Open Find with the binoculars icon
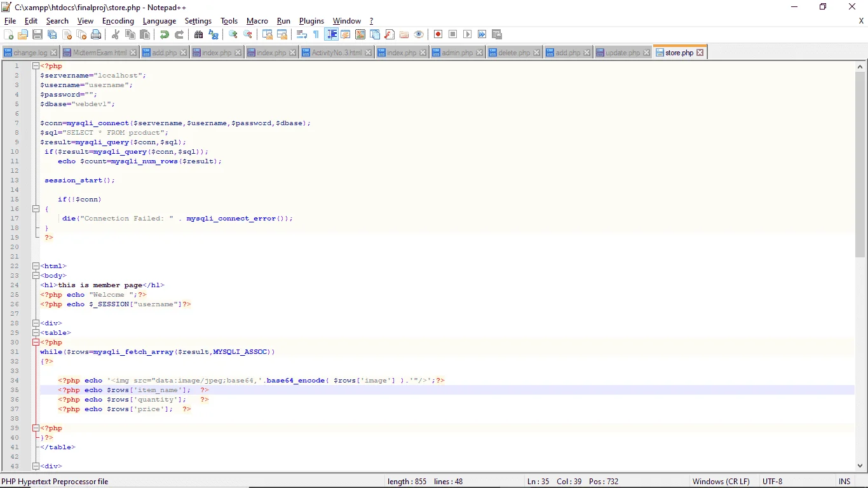Image resolution: width=868 pixels, height=488 pixels. click(199, 34)
